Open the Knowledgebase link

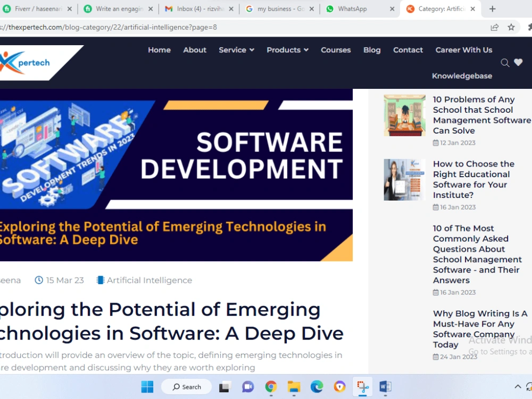462,76
